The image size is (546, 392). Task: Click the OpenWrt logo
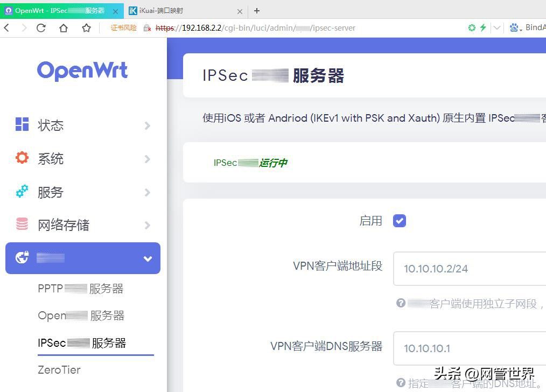coord(82,71)
